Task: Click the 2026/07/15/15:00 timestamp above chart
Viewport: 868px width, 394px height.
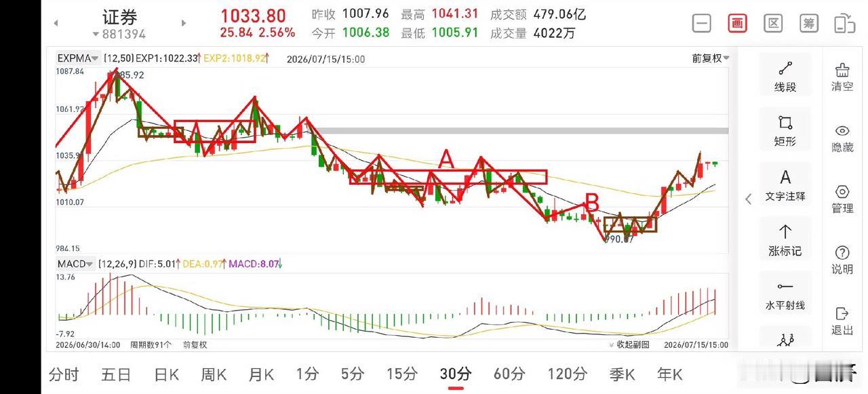Action: pos(326,59)
